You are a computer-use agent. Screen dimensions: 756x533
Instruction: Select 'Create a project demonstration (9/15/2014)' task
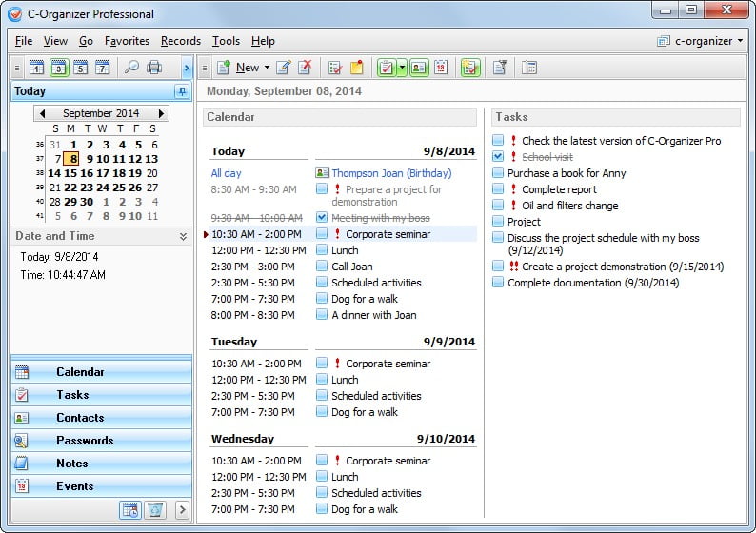(x=623, y=266)
